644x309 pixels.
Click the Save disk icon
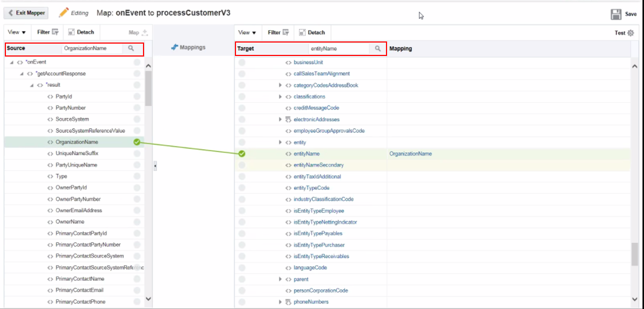click(x=616, y=14)
